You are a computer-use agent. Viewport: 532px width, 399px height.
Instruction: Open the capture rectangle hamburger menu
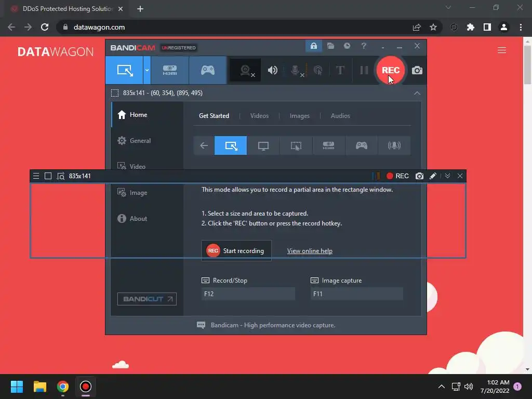[x=36, y=176]
